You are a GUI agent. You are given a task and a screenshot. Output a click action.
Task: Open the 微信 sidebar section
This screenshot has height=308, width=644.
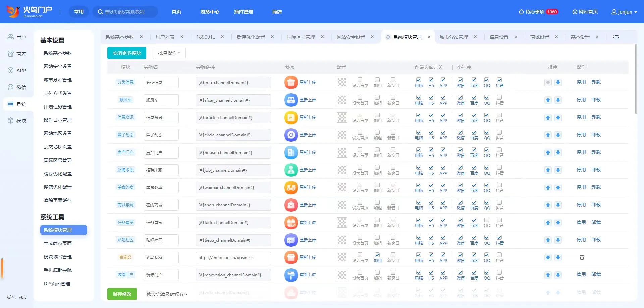click(x=17, y=87)
